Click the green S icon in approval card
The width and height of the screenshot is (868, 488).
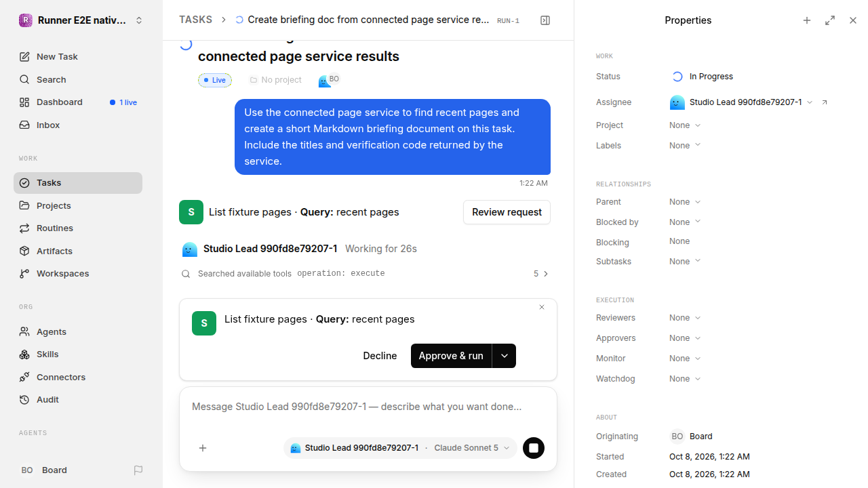(x=204, y=323)
